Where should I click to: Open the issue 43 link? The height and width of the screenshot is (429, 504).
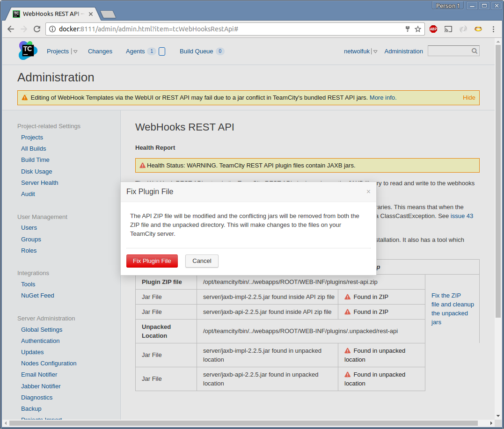pos(461,216)
